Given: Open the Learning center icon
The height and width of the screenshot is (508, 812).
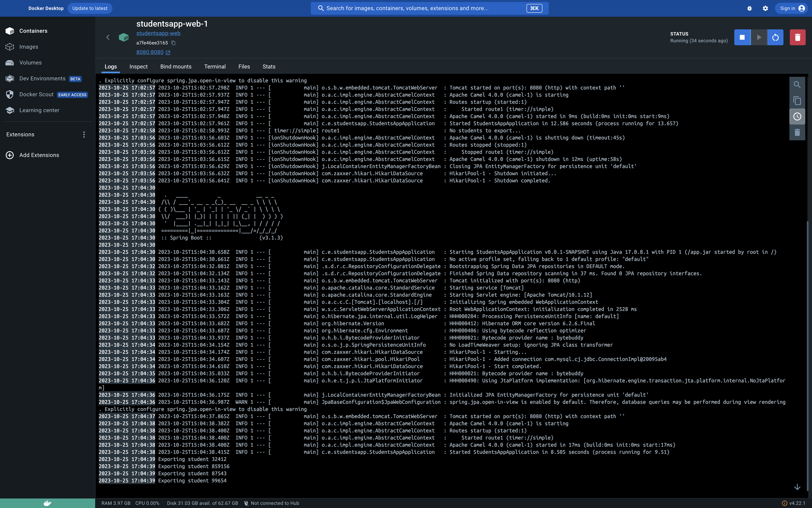Looking at the screenshot, I should pyautogui.click(x=10, y=110).
